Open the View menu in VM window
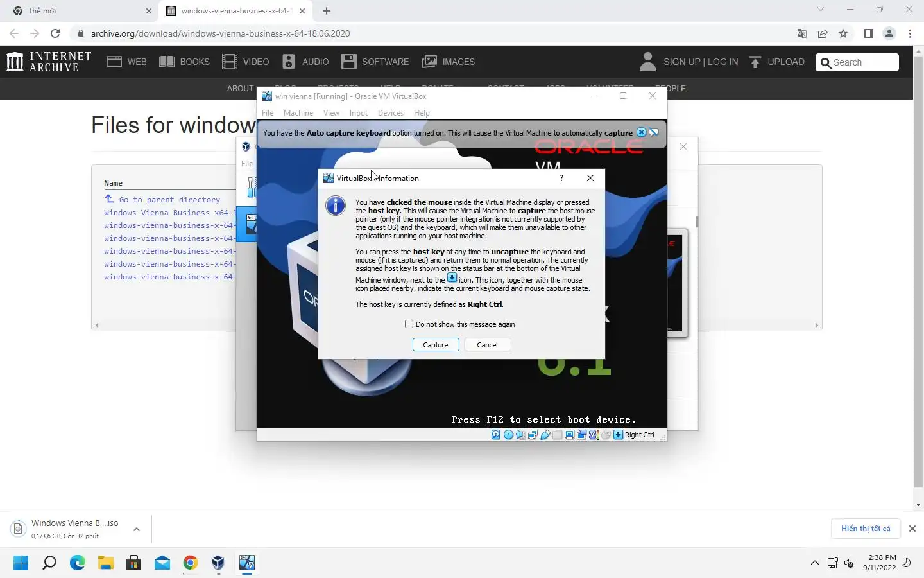Screen dimensions: 924x578 point(331,113)
